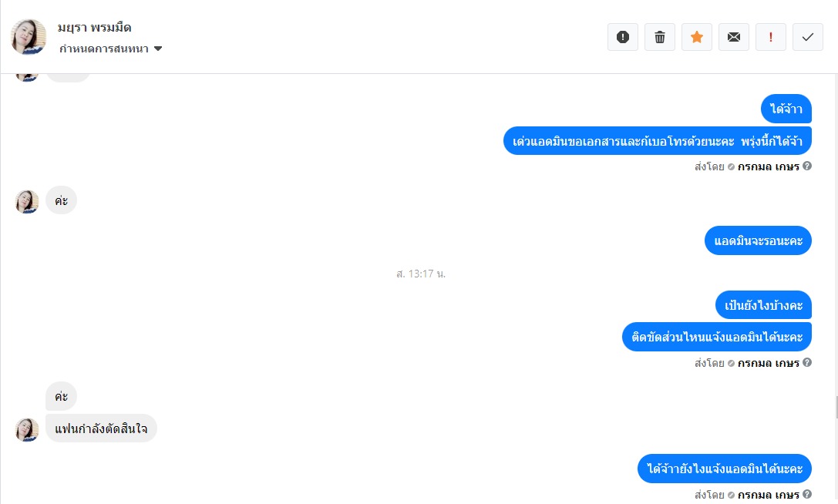Open กรกมล เกษร sender link under document request
Image resolution: width=838 pixels, height=504 pixels.
[x=769, y=166]
